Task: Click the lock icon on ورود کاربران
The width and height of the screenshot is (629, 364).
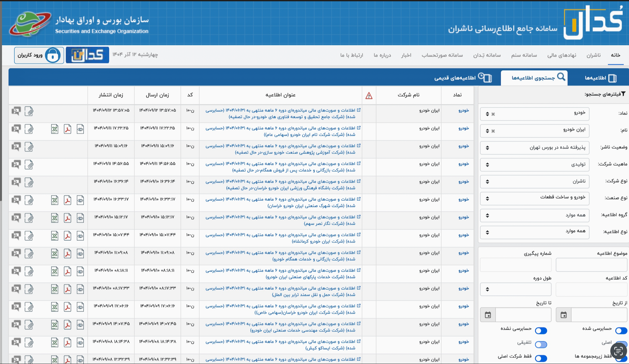Action: coord(53,55)
